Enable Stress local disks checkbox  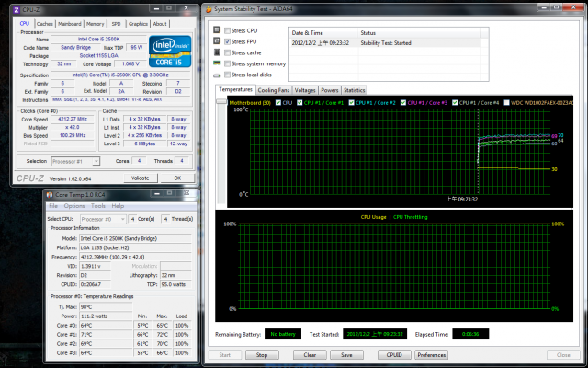227,75
